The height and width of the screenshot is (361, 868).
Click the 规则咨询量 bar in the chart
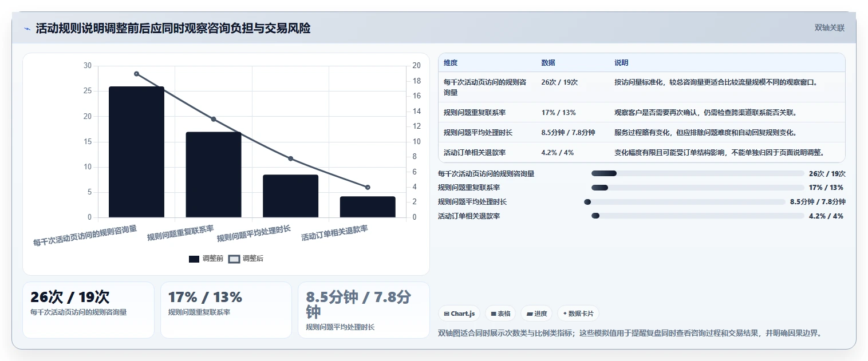[x=136, y=152]
